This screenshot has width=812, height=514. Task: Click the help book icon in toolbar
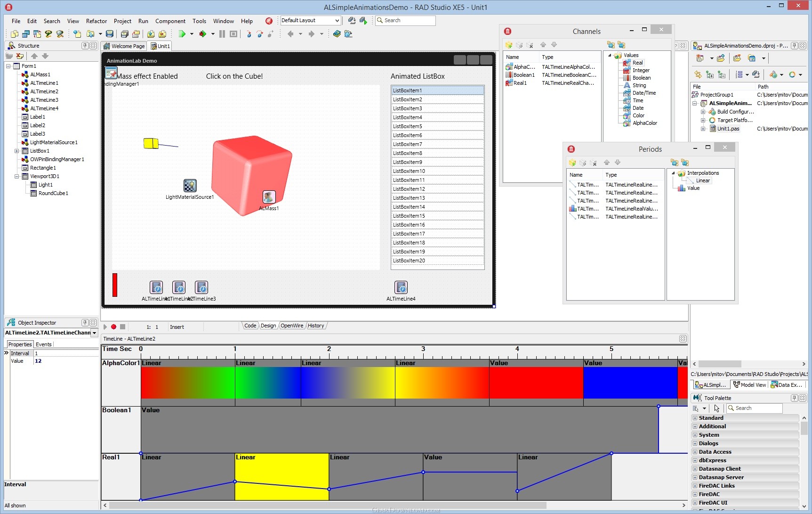[x=337, y=34]
